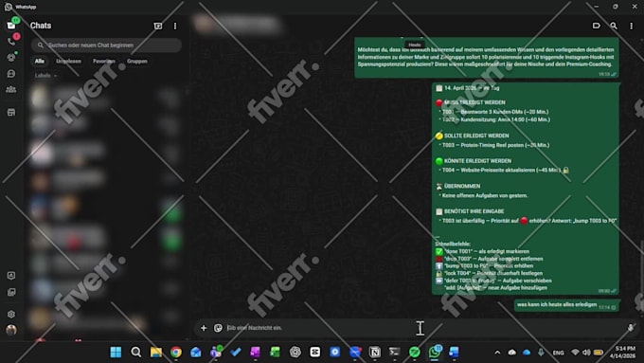Select the Ungelesen filter chip
Screen dimensions: 644x363
tap(68, 62)
